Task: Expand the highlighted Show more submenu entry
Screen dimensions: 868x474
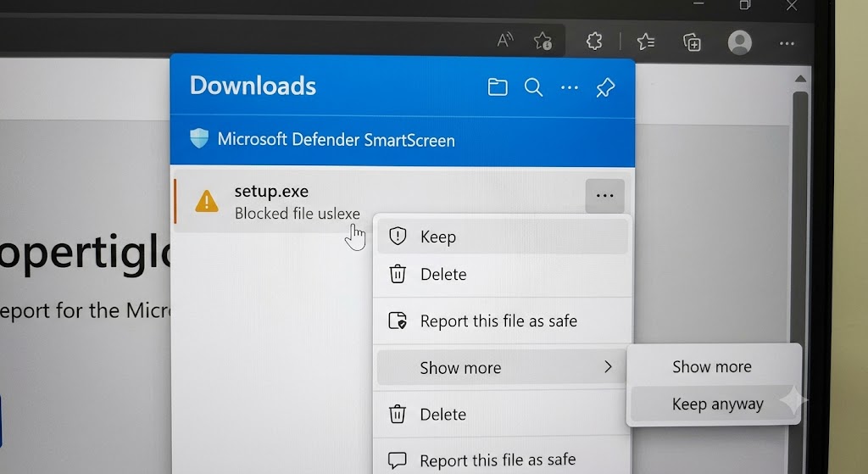Action: pos(502,367)
